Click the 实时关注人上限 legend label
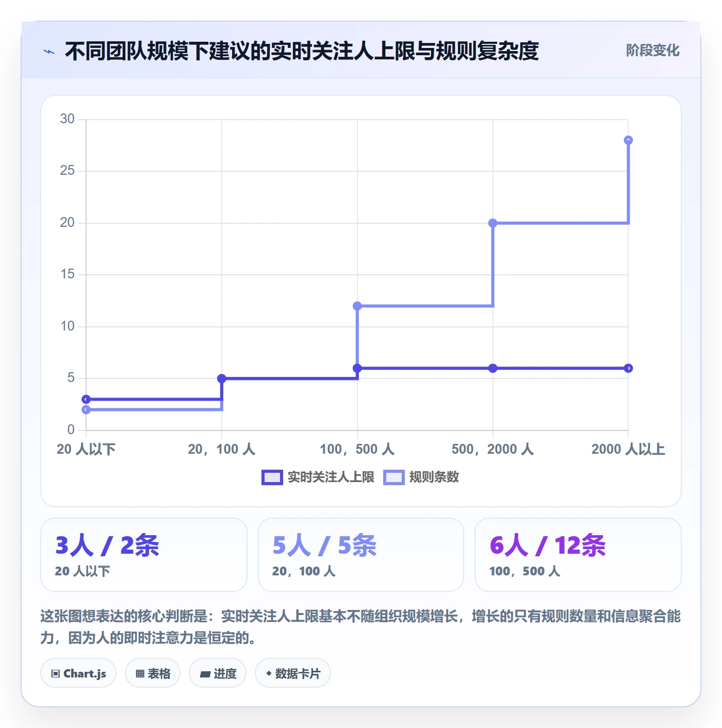 [331, 477]
